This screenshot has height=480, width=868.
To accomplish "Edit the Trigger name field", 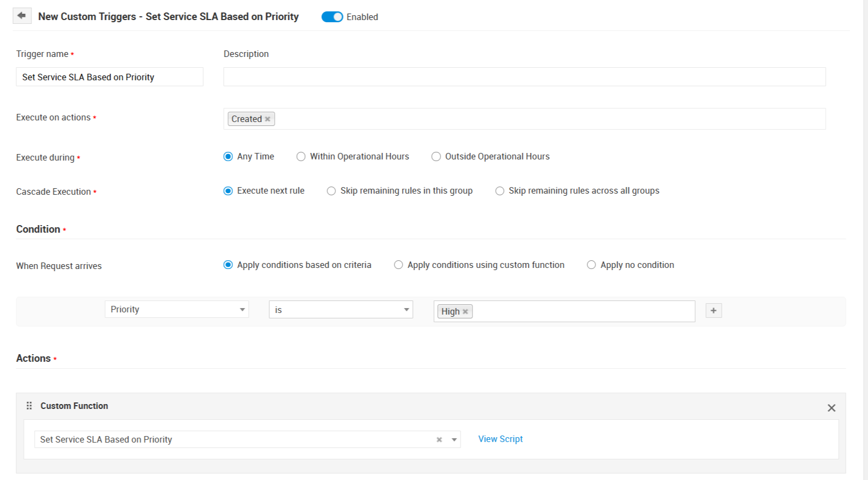I will (109, 77).
